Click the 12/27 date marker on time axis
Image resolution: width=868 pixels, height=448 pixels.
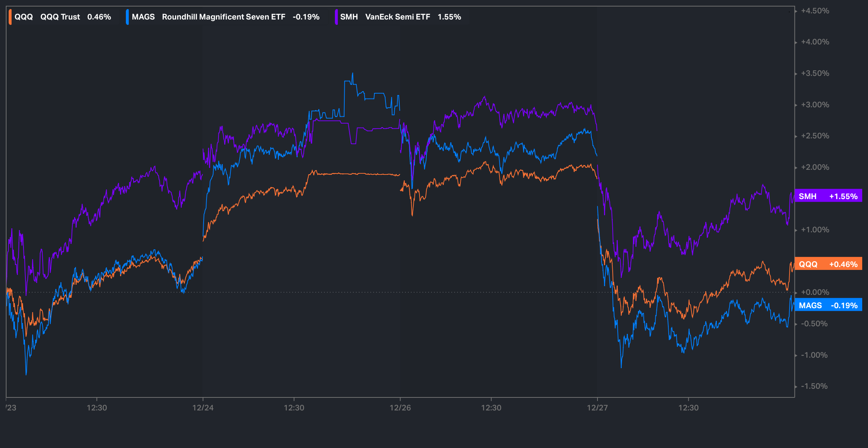(x=597, y=408)
